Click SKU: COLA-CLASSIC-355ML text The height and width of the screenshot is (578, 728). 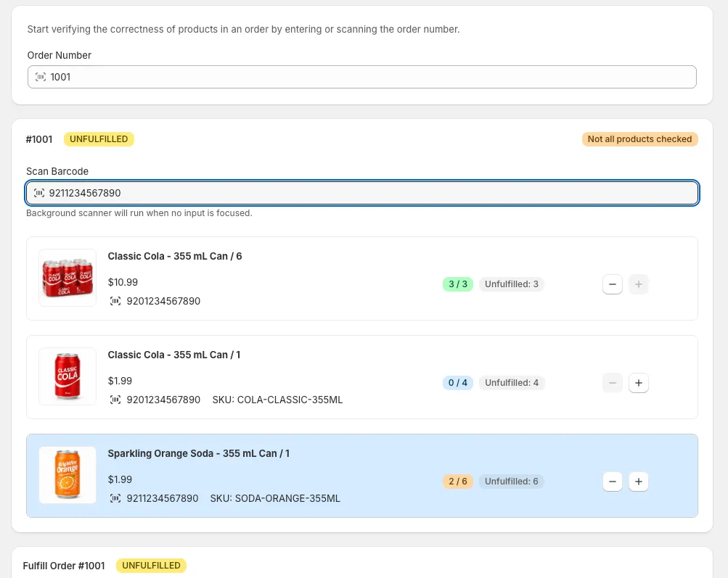[278, 400]
